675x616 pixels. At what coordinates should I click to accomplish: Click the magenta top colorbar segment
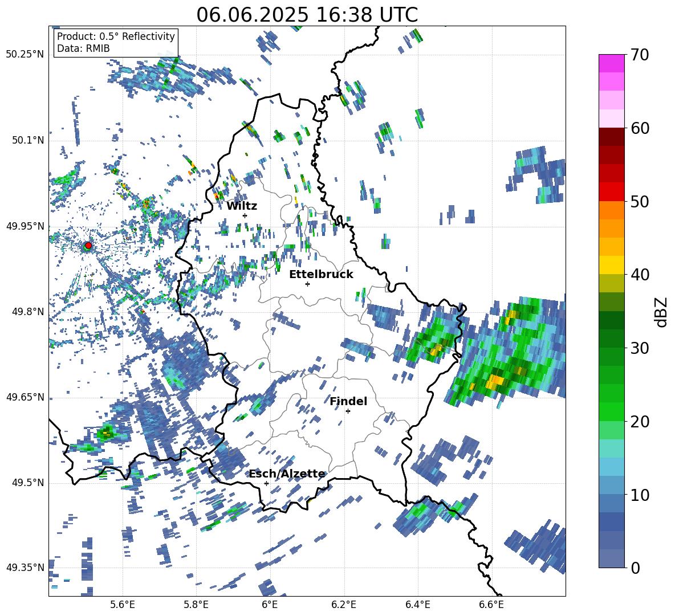(611, 63)
